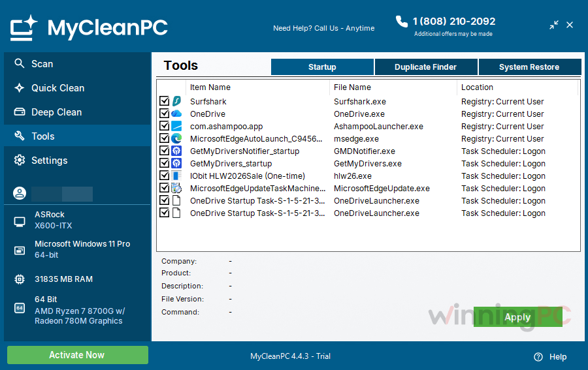
Task: Select Tools in the sidebar
Action: [77, 136]
